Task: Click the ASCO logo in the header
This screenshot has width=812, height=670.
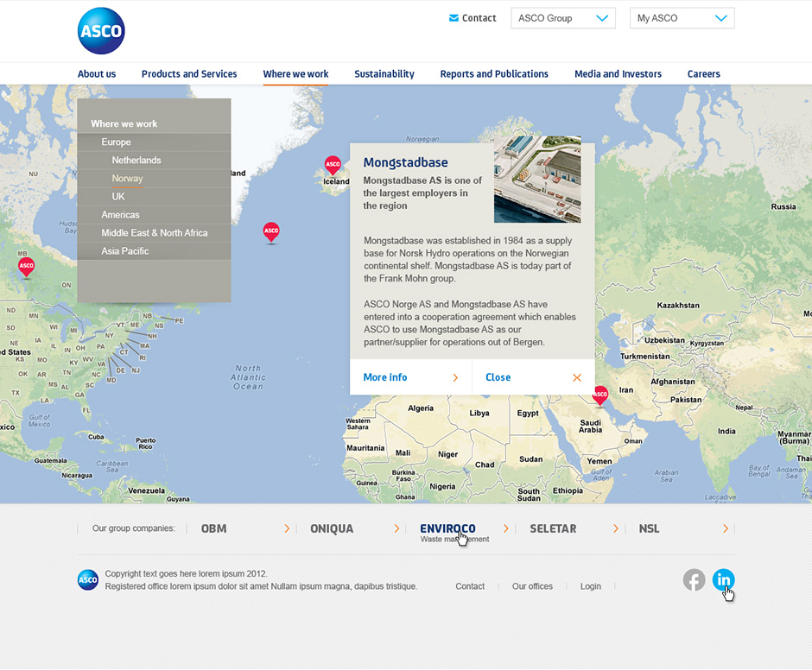Action: pyautogui.click(x=101, y=31)
